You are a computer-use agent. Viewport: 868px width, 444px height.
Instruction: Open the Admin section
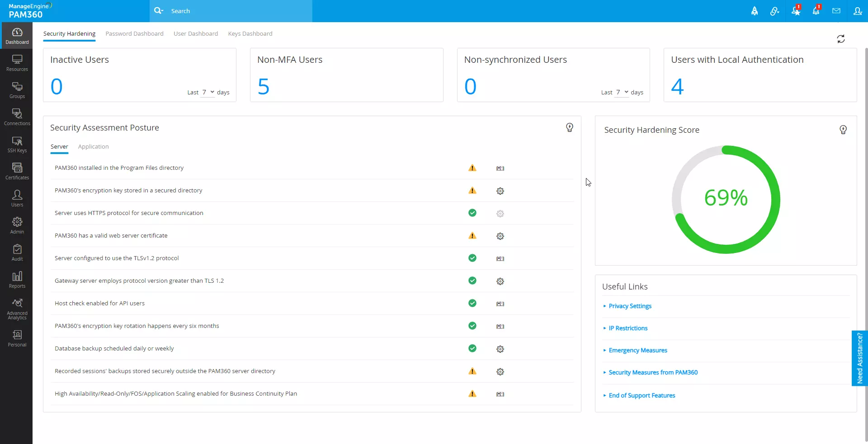pyautogui.click(x=17, y=224)
